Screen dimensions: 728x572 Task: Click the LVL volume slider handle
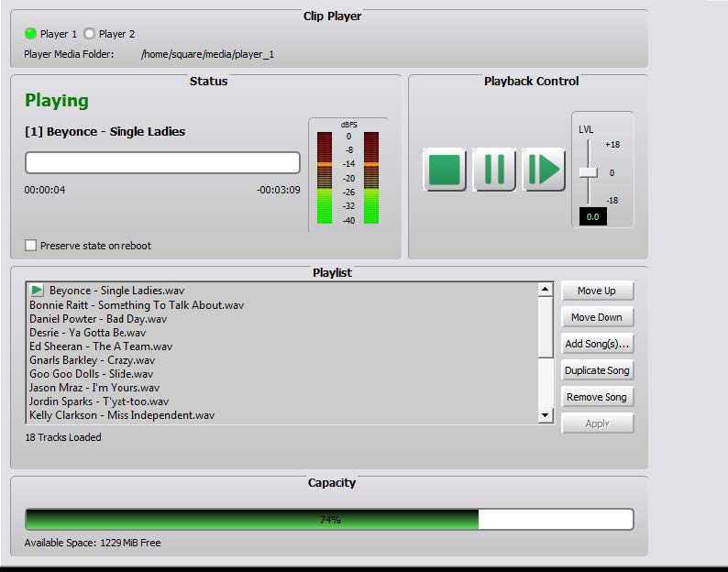tap(588, 172)
